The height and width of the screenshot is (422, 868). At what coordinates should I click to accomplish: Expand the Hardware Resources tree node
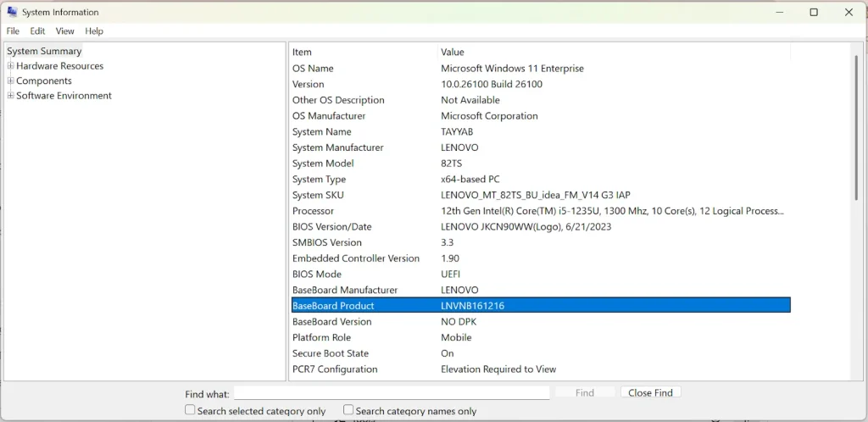[x=11, y=66]
